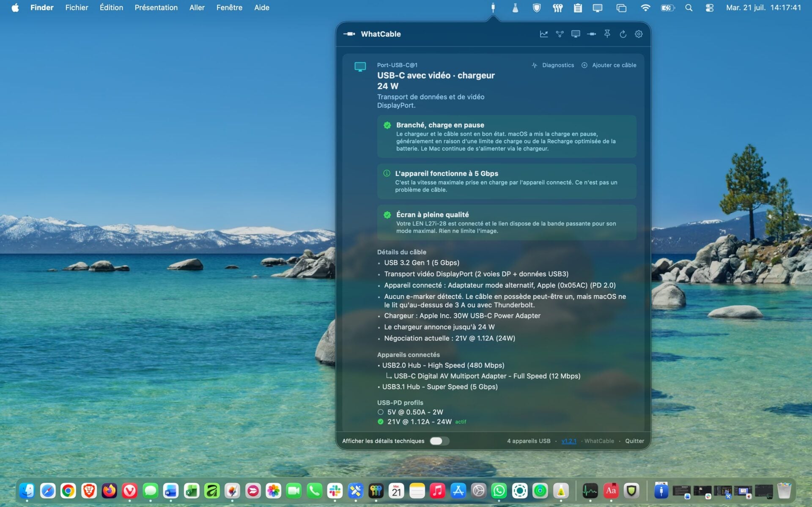Open the Dictionary app in the Dock

click(x=611, y=491)
